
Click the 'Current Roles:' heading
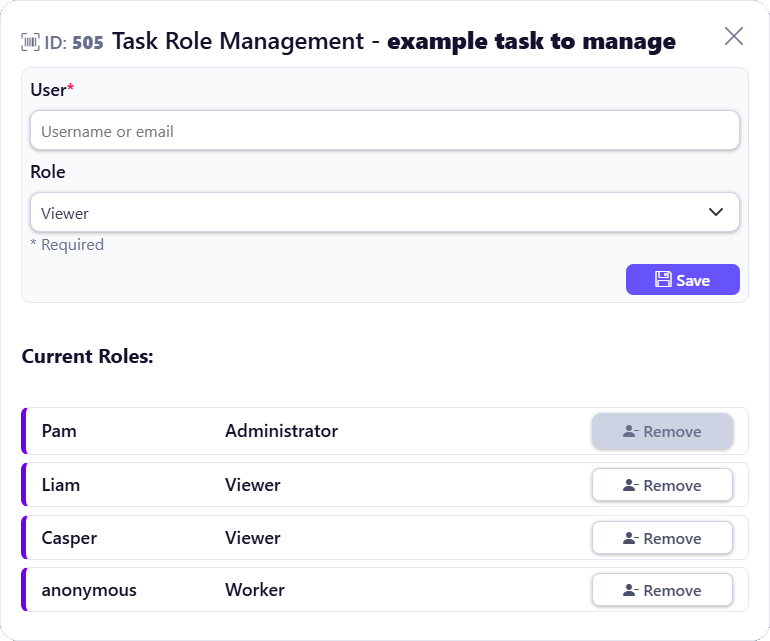pos(87,356)
